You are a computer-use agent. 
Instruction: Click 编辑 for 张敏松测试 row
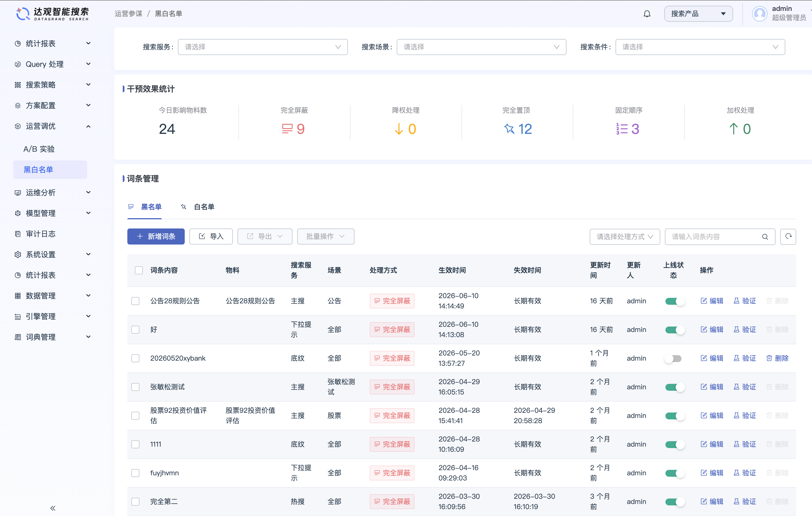[712, 387]
